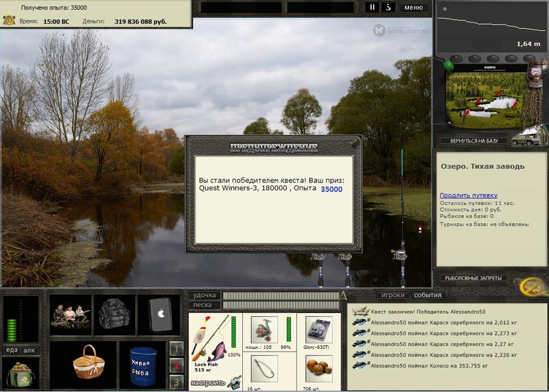Click the boilies bait item icon
549x392 pixels.
[x=319, y=369]
